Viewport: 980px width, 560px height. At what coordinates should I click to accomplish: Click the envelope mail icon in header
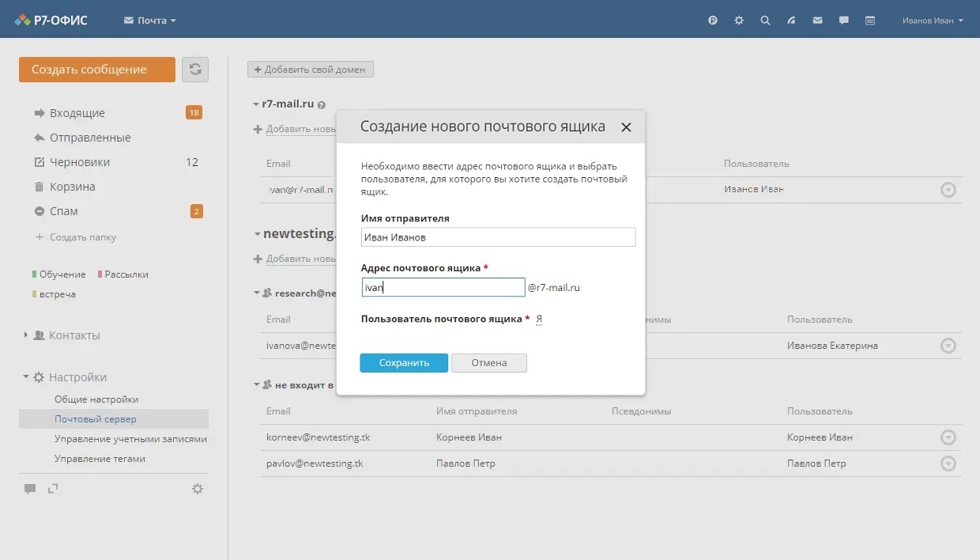817,21
